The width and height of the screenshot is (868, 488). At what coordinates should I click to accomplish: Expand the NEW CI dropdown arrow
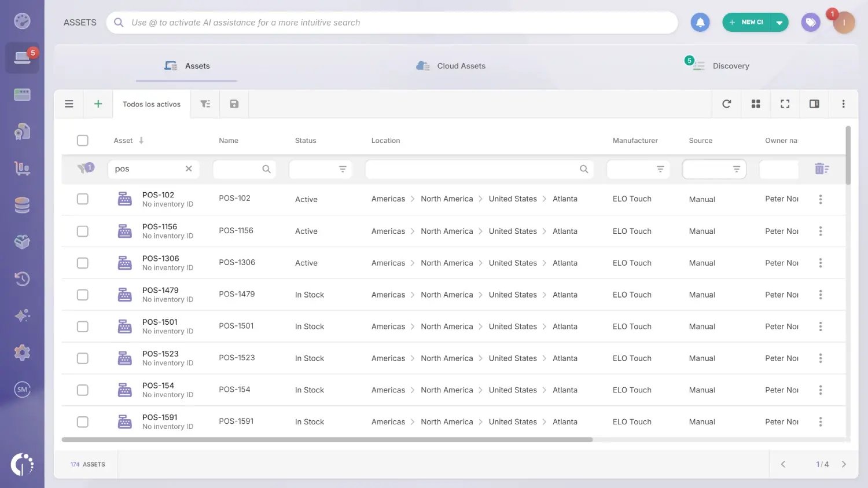pyautogui.click(x=779, y=23)
